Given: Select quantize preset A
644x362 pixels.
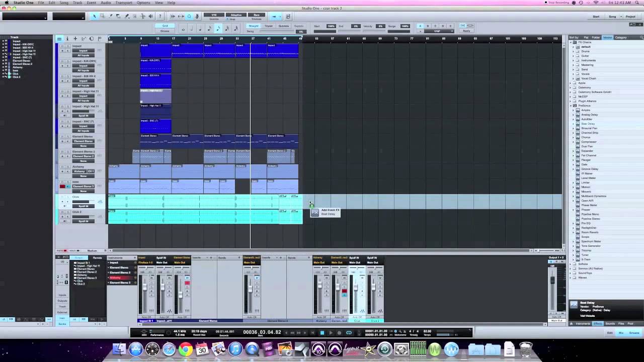Looking at the screenshot, I should pyautogui.click(x=420, y=26).
